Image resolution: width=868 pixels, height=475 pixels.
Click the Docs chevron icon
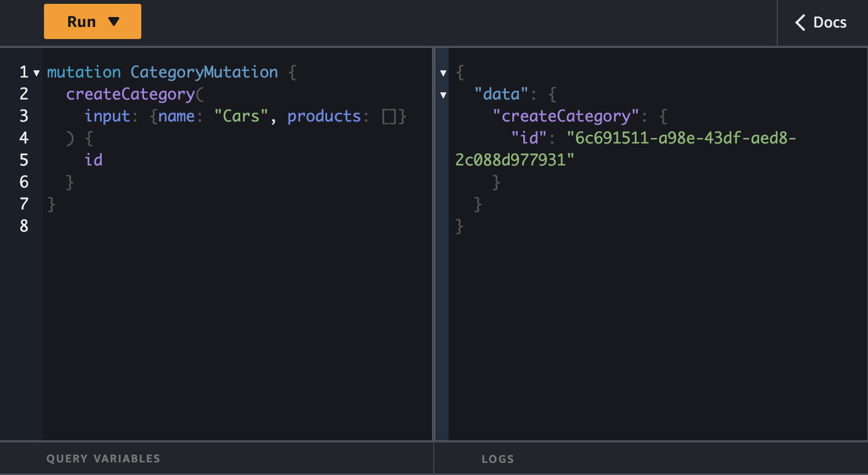click(x=800, y=23)
